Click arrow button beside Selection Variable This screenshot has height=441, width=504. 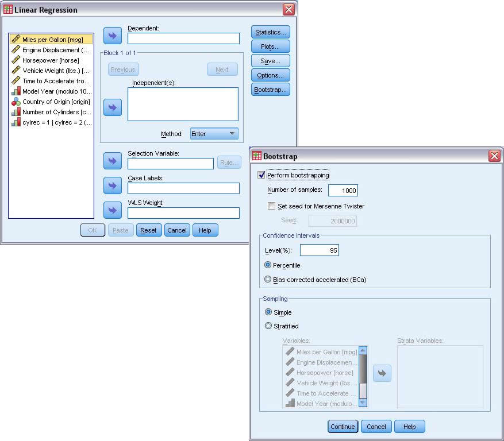tap(113, 161)
